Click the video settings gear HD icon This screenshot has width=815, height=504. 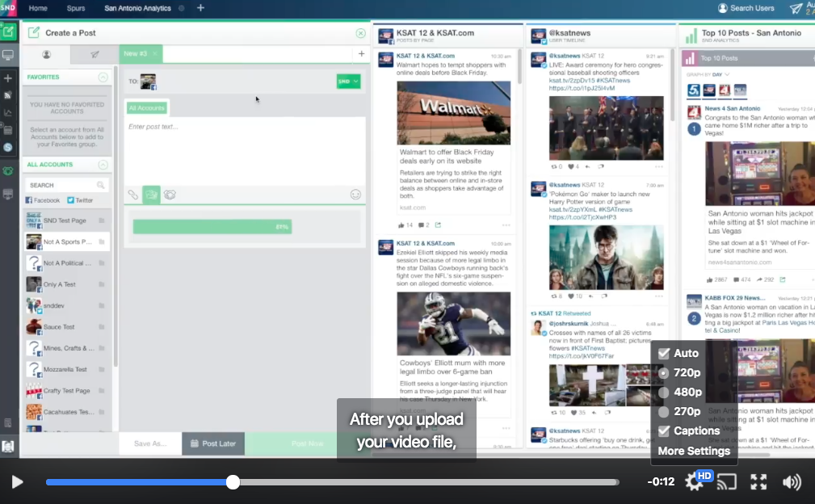pyautogui.click(x=696, y=481)
